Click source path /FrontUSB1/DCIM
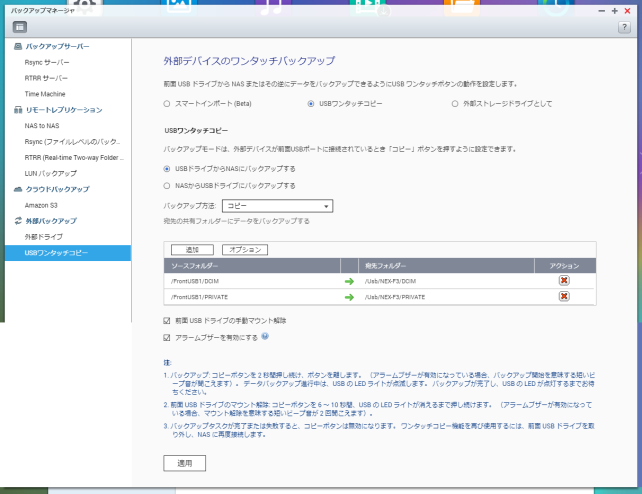The width and height of the screenshot is (642, 494). click(x=195, y=281)
